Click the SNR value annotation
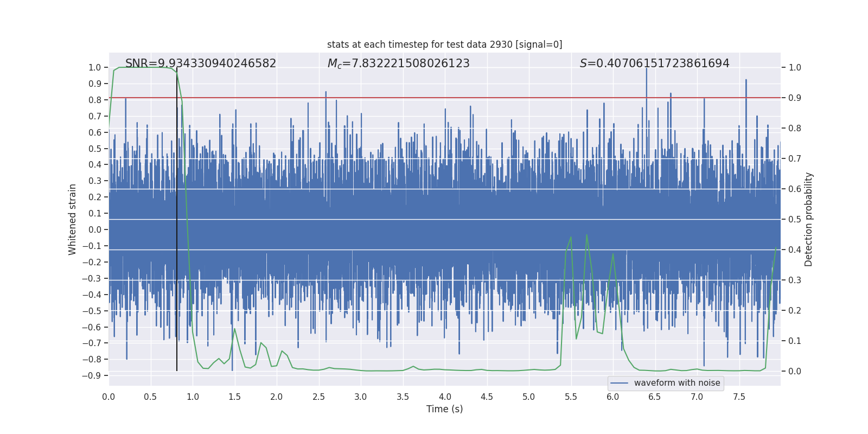 pos(201,63)
